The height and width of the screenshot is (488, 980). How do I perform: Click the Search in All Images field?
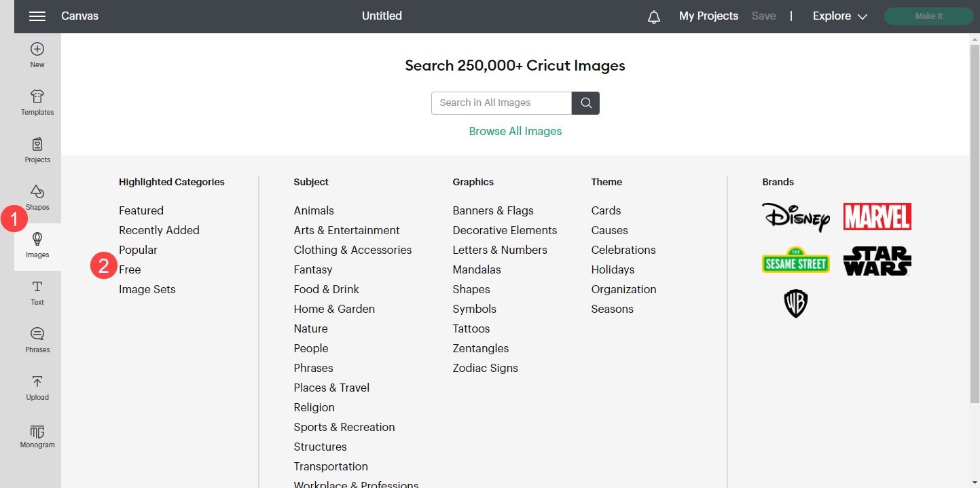[501, 103]
